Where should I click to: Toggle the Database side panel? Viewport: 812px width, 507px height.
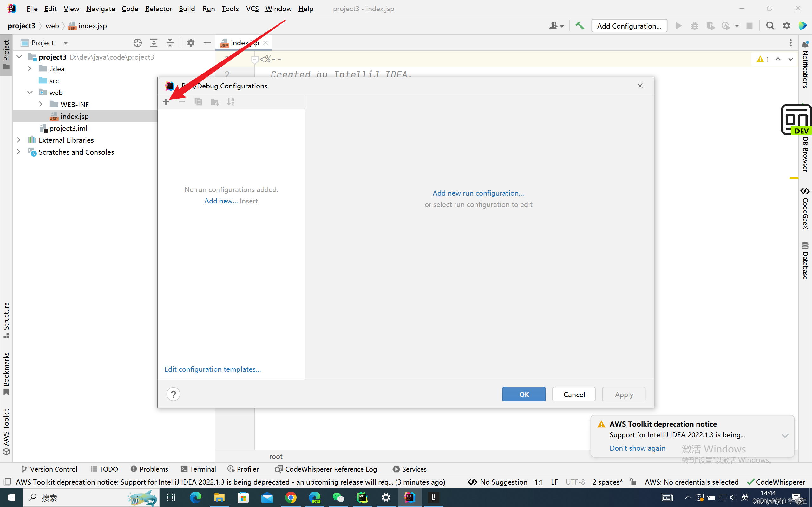[x=805, y=260]
